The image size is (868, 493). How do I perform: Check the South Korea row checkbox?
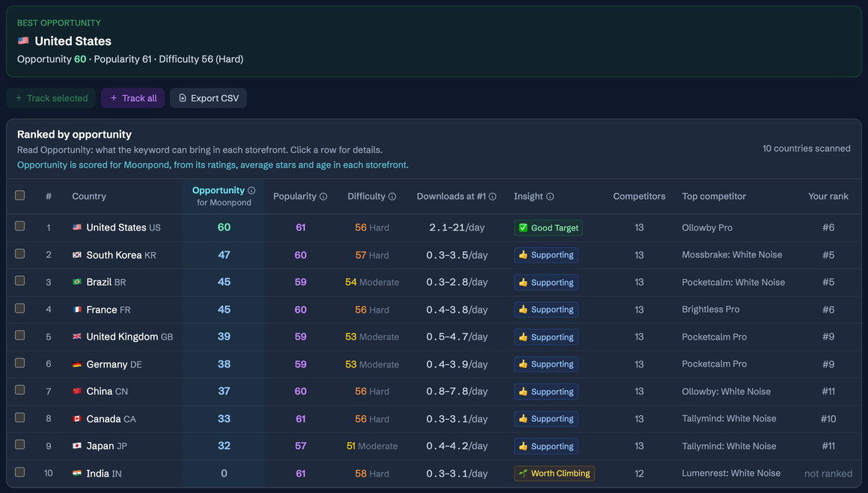coord(20,254)
